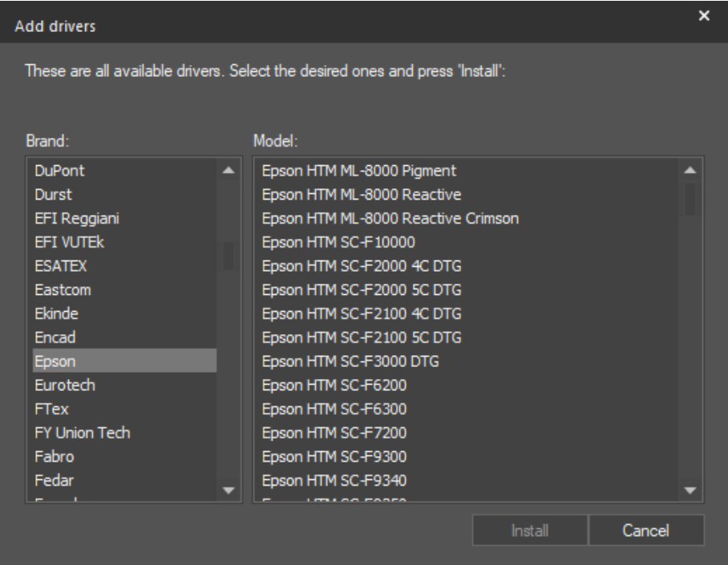Select Epson HTM ML-8000 Pigment model
Screen dimensions: 728x565
469,171
